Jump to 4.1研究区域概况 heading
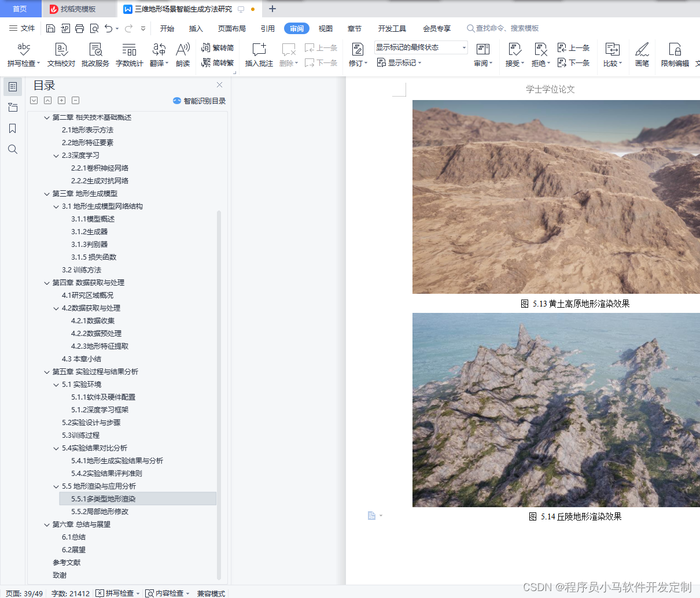Screen dimensions: 700x598 88,296
